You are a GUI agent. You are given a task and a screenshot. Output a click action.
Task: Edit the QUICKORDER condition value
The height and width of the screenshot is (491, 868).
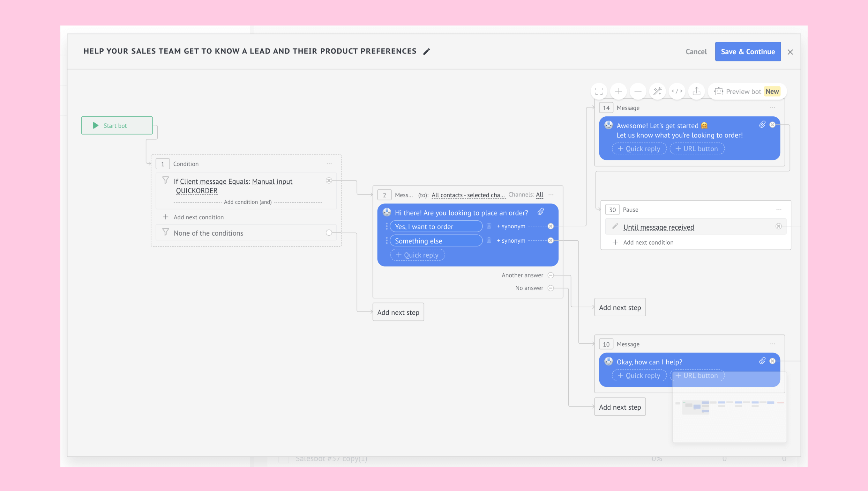197,191
